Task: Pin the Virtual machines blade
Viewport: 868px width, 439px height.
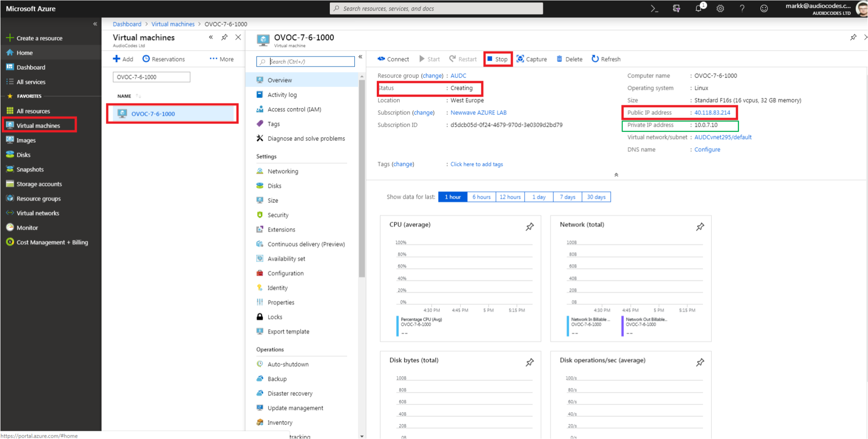Action: pyautogui.click(x=224, y=37)
